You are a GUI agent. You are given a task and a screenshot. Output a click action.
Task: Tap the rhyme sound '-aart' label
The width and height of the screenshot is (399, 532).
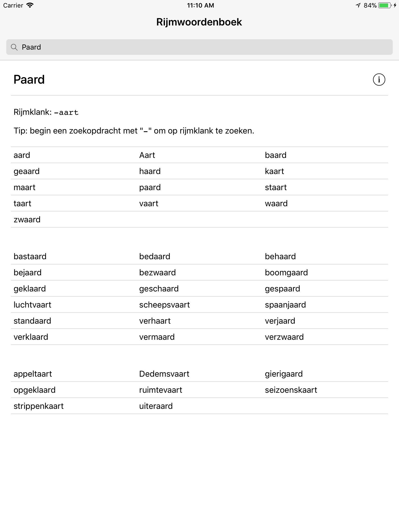(x=66, y=112)
